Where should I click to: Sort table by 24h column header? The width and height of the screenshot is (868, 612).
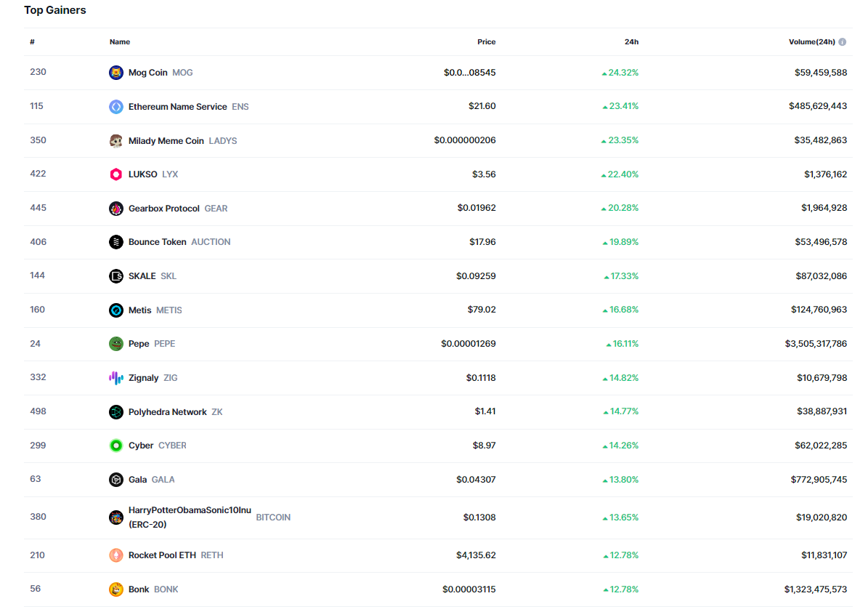631,42
